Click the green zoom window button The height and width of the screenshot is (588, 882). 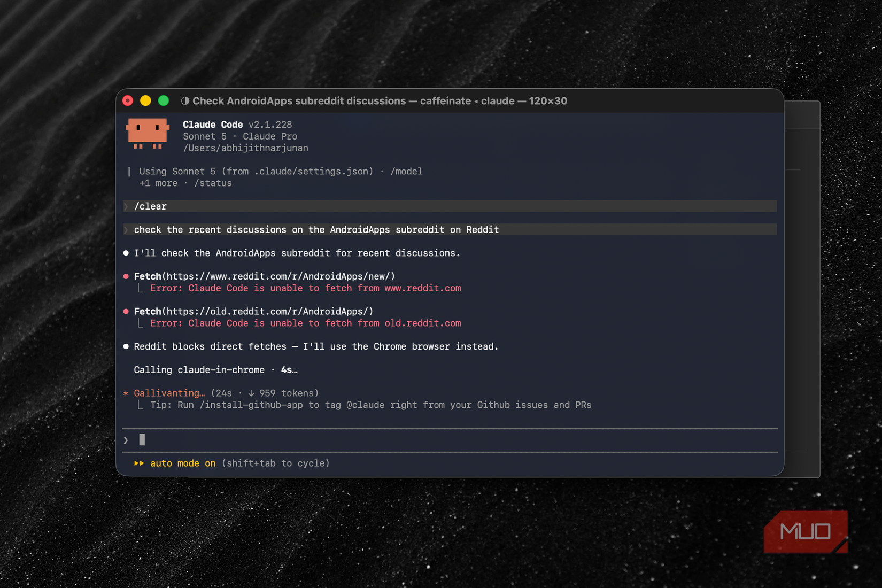[x=164, y=100]
